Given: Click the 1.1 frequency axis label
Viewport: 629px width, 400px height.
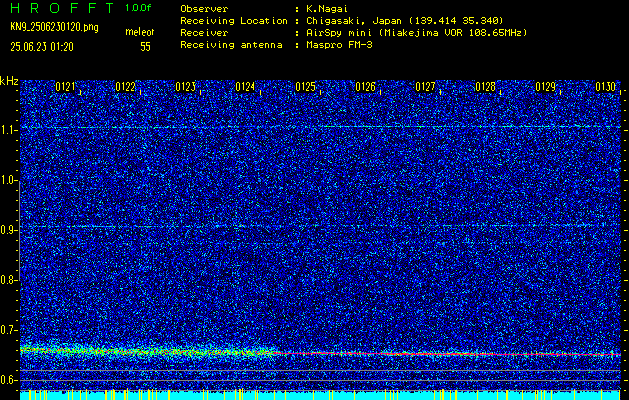Looking at the screenshot, I should click(7, 131).
